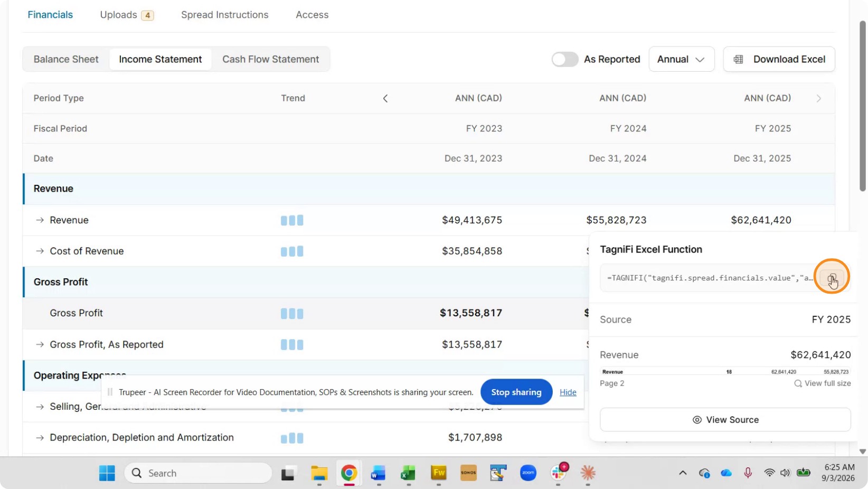868x489 pixels.
Task: Click Stop sharing button
Action: tap(516, 392)
